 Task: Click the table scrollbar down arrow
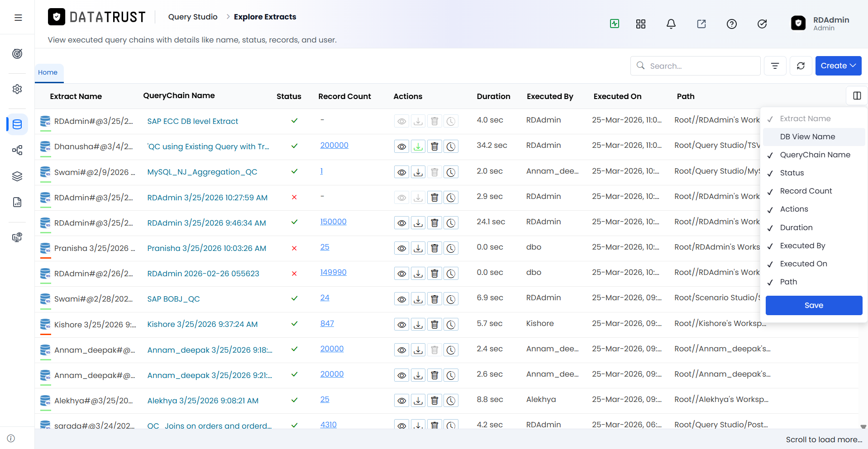click(x=863, y=426)
